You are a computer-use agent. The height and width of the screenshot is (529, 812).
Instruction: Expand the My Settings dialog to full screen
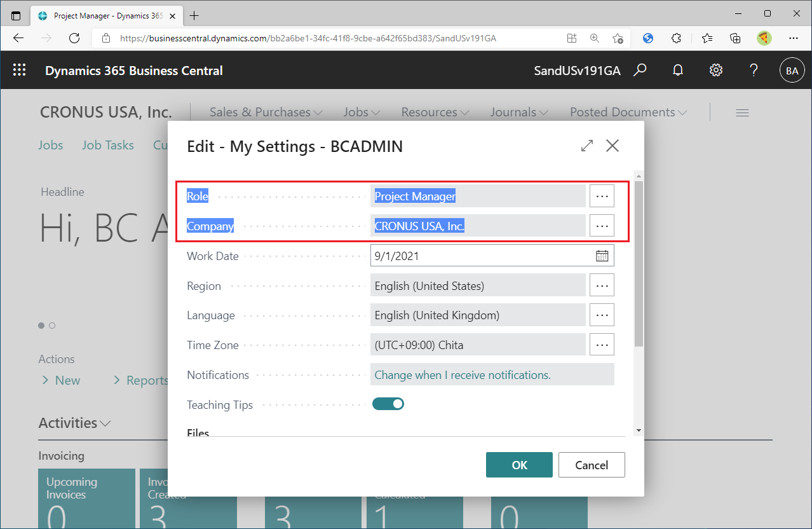click(586, 146)
